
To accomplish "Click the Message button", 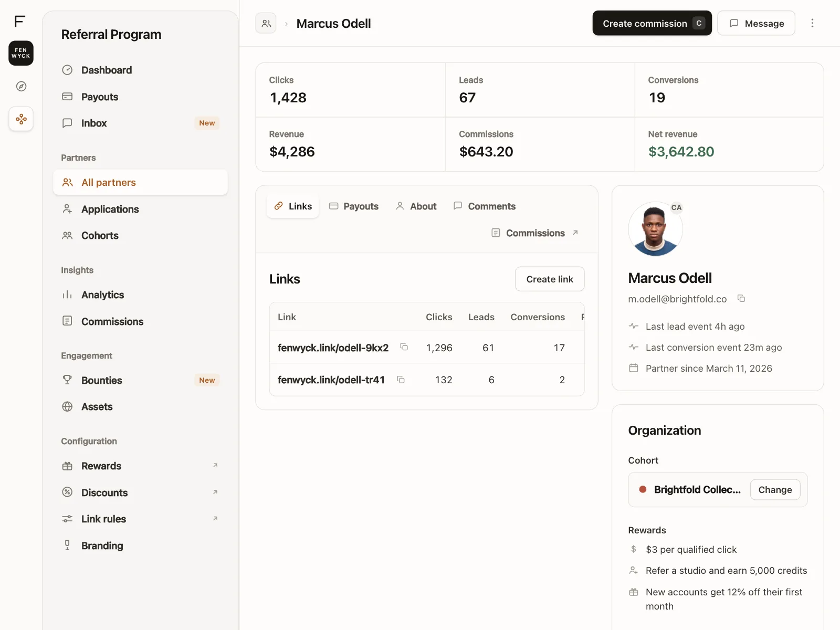I will coord(756,23).
